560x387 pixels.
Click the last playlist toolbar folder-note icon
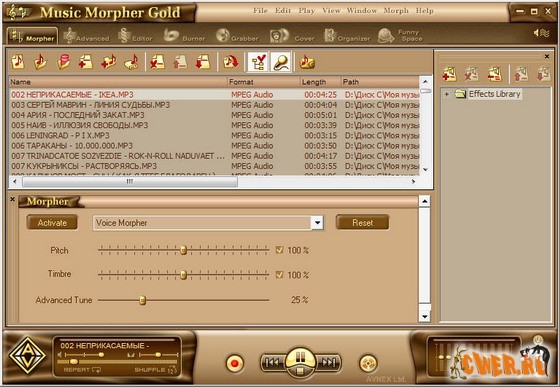point(306,62)
